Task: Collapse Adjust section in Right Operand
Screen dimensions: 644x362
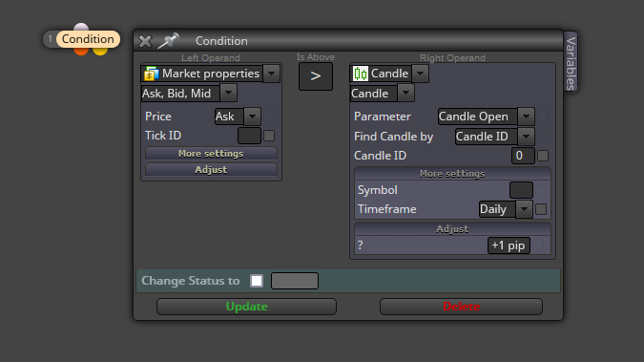Action: pyautogui.click(x=452, y=228)
